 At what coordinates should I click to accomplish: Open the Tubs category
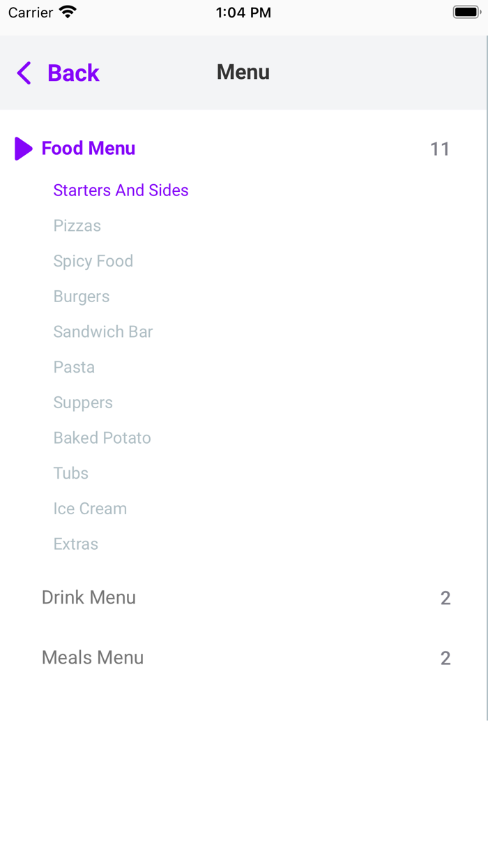point(71,473)
